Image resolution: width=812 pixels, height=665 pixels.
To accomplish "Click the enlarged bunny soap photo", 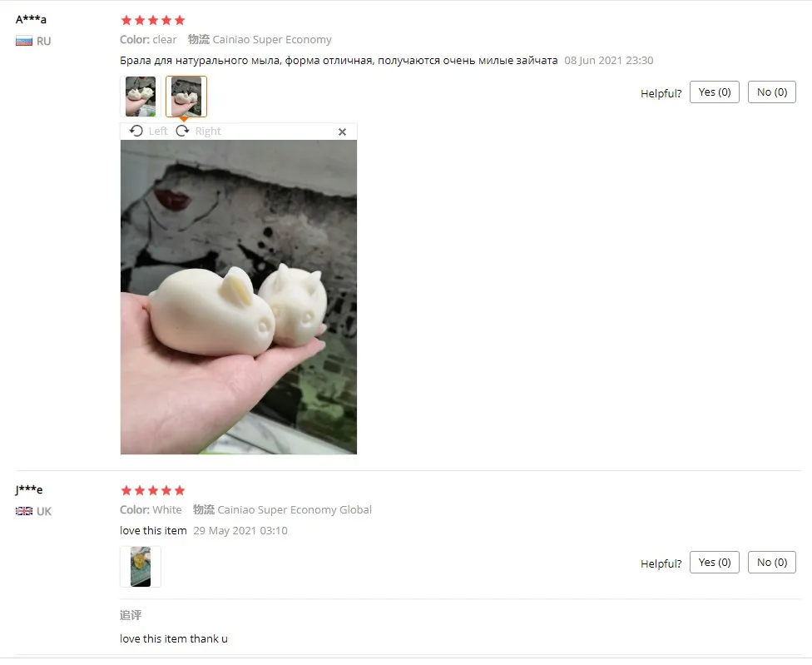I will coord(239,297).
